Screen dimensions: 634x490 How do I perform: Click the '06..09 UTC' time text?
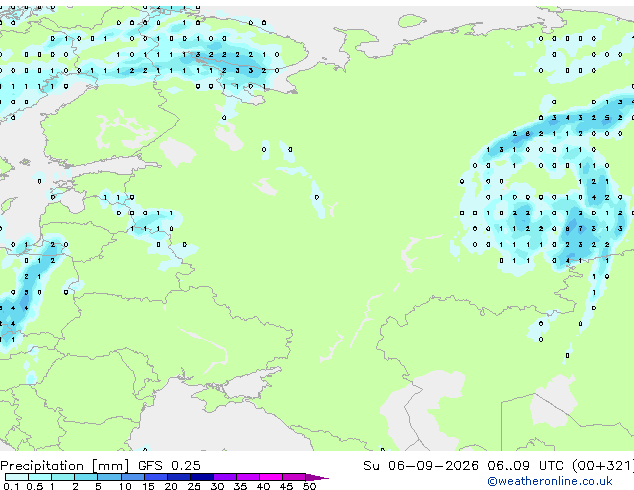click(525, 466)
